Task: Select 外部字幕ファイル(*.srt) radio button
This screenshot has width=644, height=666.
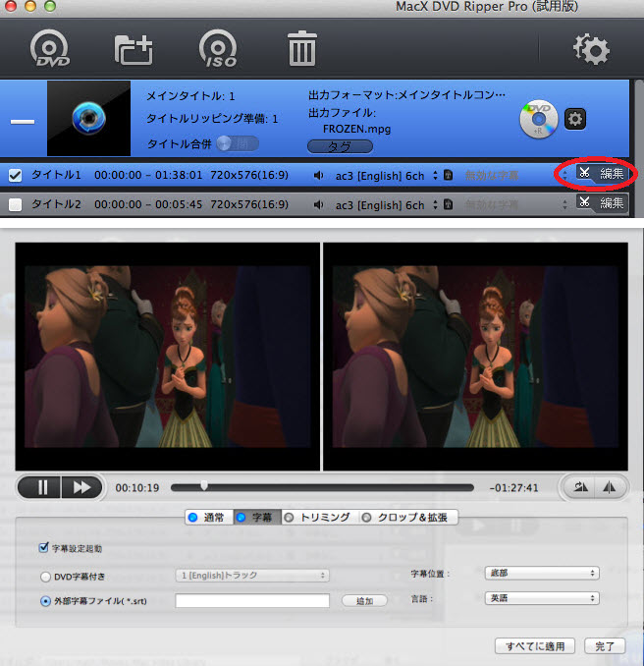Action: click(x=45, y=601)
